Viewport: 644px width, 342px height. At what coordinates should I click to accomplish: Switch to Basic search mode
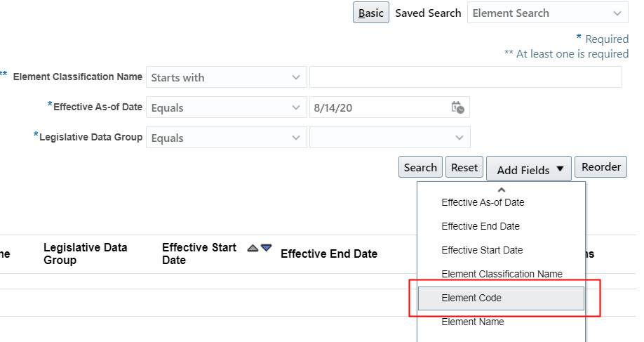pyautogui.click(x=370, y=13)
